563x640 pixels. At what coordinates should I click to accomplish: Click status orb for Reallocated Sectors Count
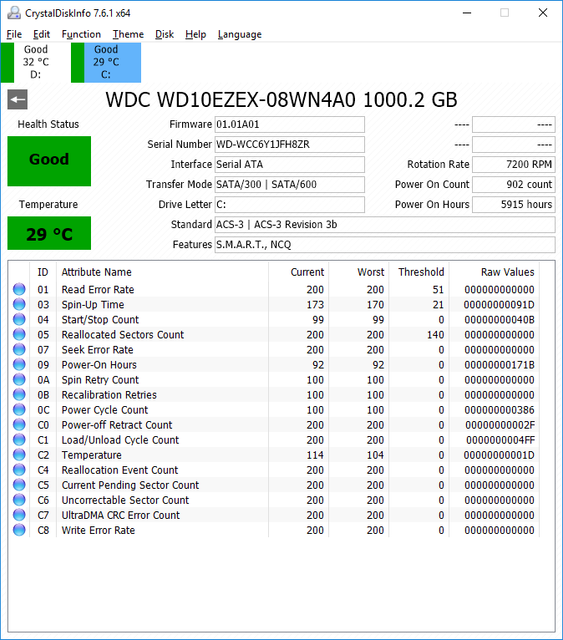click(x=19, y=334)
